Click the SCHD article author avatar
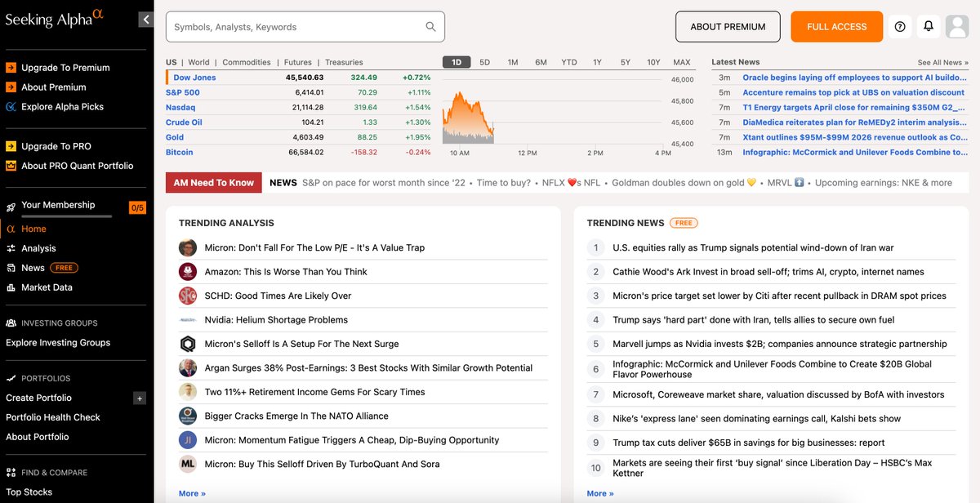Image resolution: width=980 pixels, height=503 pixels. [x=188, y=296]
